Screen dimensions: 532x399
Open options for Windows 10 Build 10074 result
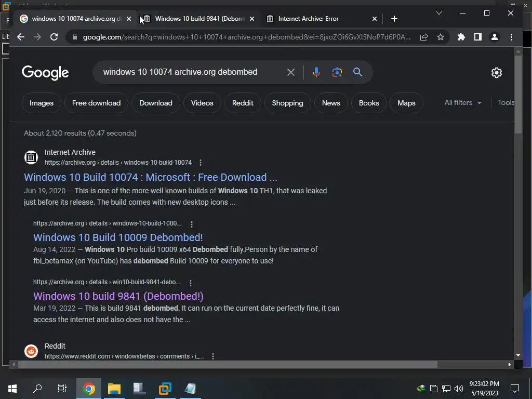point(201,163)
